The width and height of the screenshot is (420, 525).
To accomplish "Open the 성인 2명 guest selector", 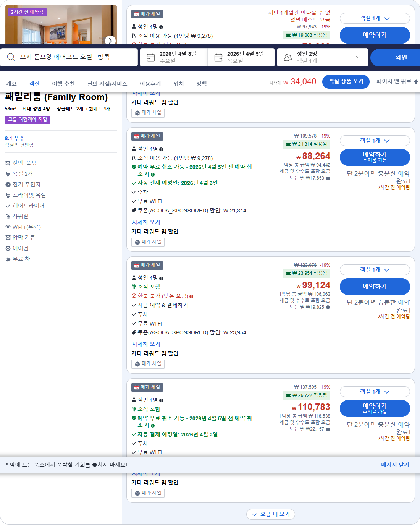I will tap(323, 57).
